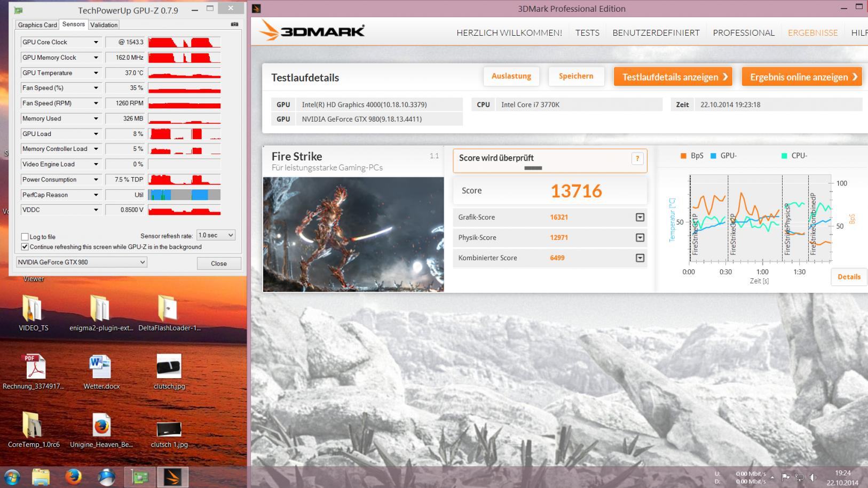Open the BENUTZERDEFINIERT menu
This screenshot has width=868, height=488.
[656, 33]
